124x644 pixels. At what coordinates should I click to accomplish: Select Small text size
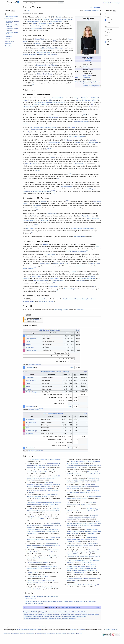tap(105, 17)
